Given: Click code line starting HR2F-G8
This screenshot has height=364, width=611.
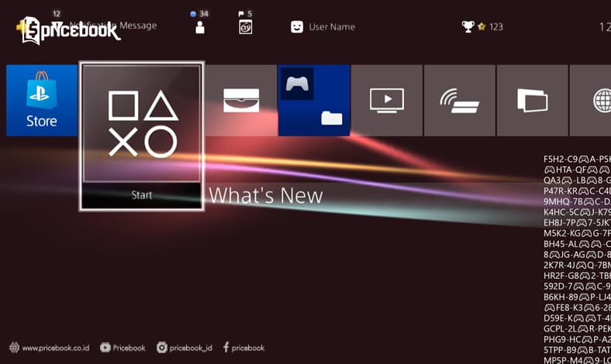Looking at the screenshot, I should (577, 276).
